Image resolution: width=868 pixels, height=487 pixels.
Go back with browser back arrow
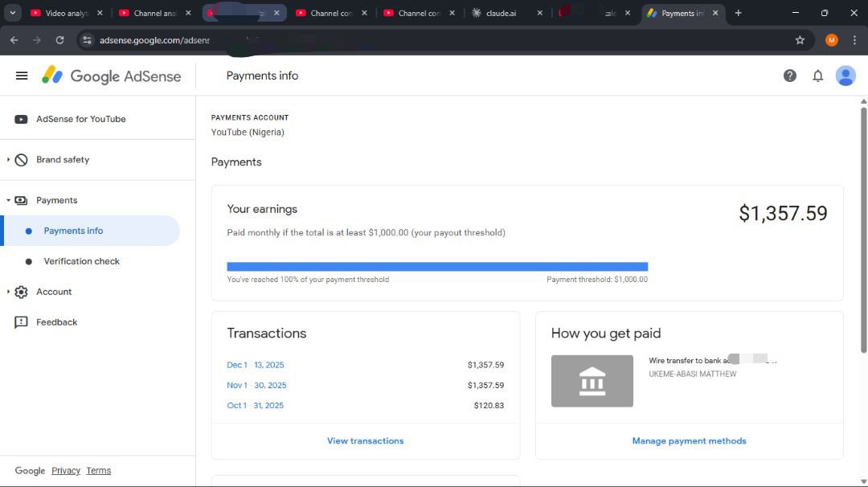pyautogui.click(x=14, y=40)
